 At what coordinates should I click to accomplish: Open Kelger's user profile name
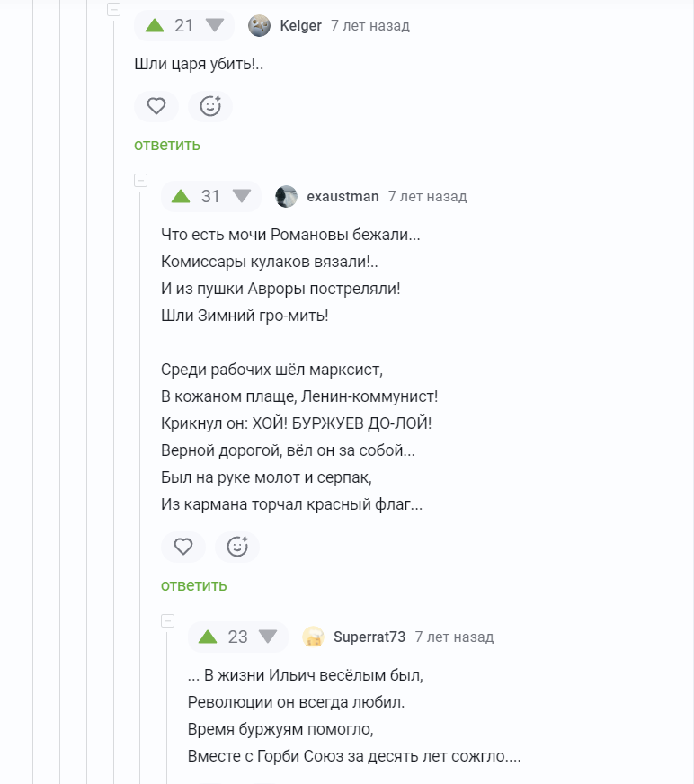[x=300, y=25]
